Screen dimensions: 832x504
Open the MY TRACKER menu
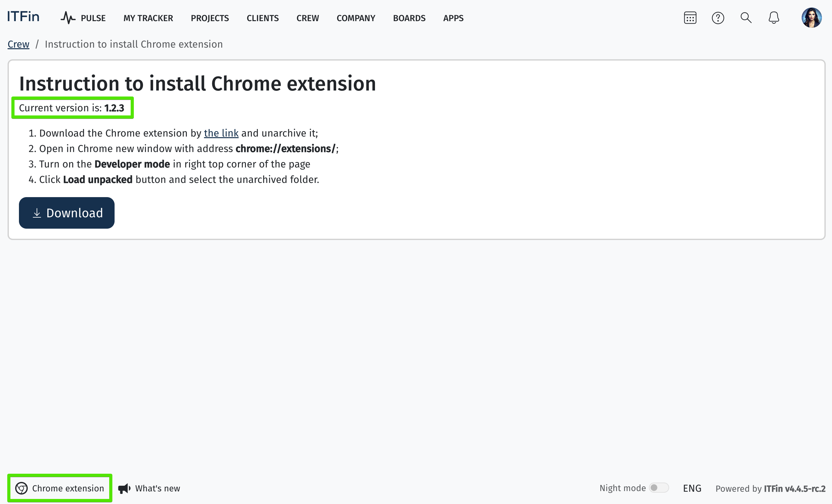click(148, 18)
